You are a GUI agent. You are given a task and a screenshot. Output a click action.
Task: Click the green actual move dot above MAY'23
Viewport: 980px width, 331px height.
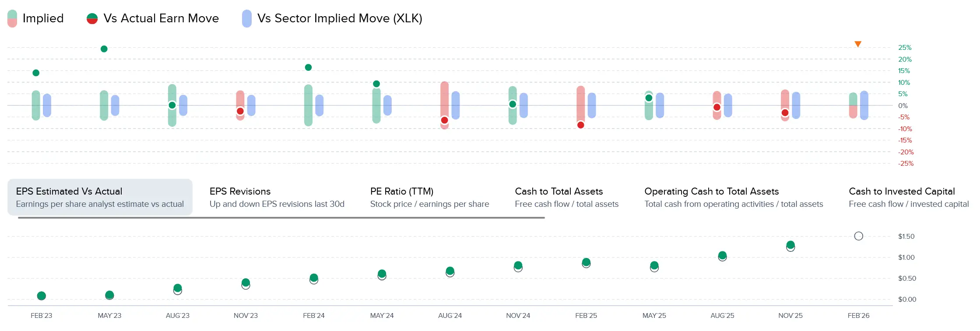tap(104, 49)
